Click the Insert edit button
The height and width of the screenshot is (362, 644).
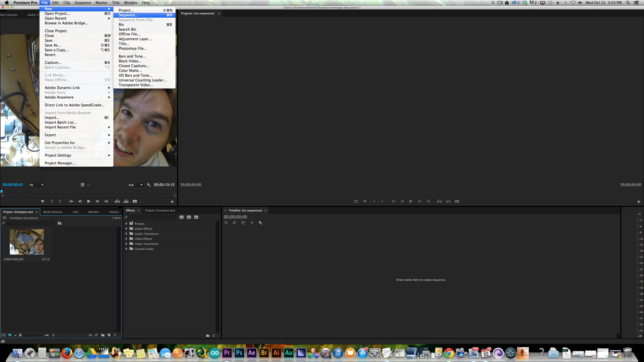click(x=117, y=201)
